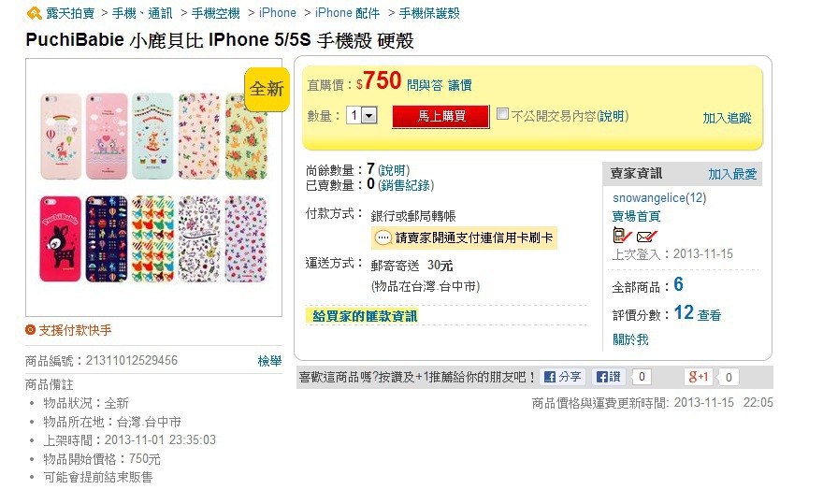The image size is (823, 504).
Task: Open 給買家的匯款資訊 remittance info
Action: coord(365,316)
